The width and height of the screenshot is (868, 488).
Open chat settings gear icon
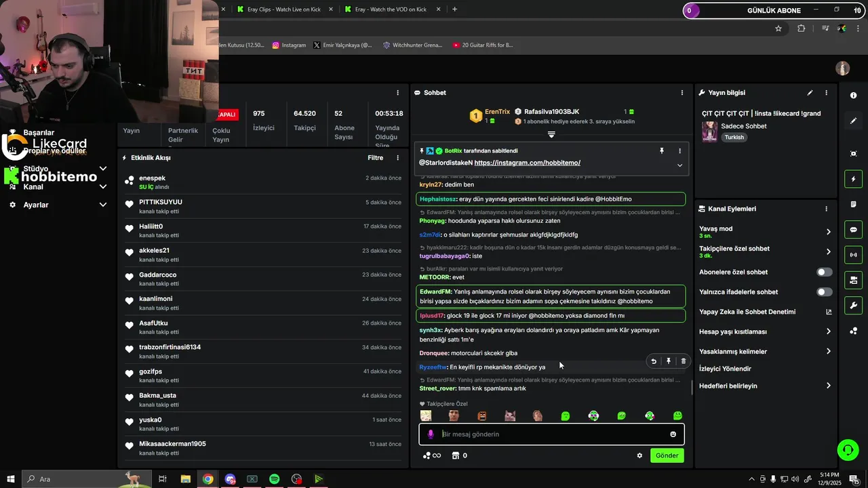pyautogui.click(x=639, y=455)
